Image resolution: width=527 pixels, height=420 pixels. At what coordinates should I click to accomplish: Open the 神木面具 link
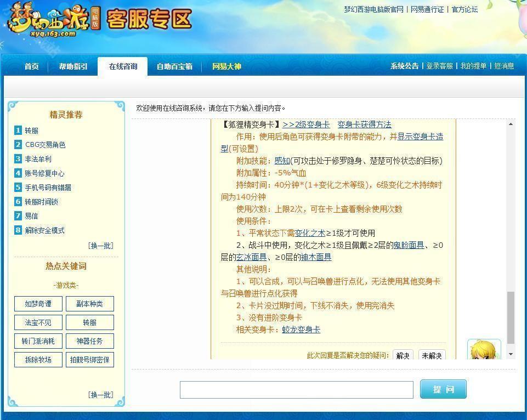[316, 257]
